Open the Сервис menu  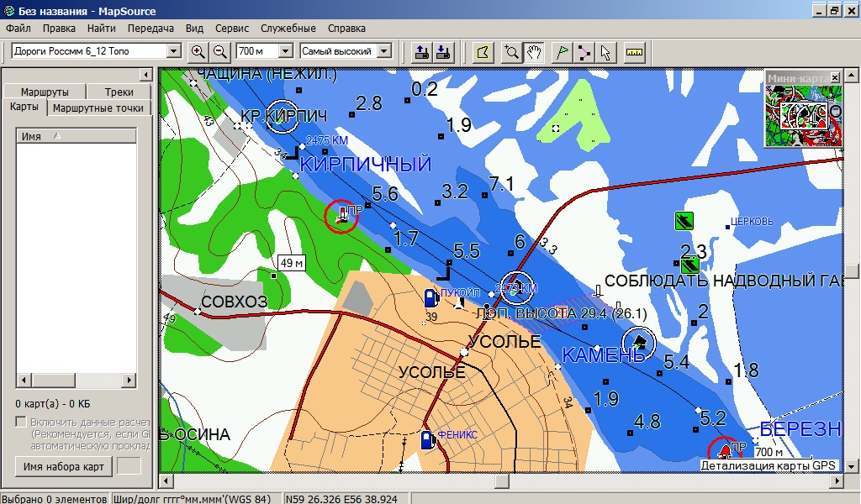(x=232, y=29)
